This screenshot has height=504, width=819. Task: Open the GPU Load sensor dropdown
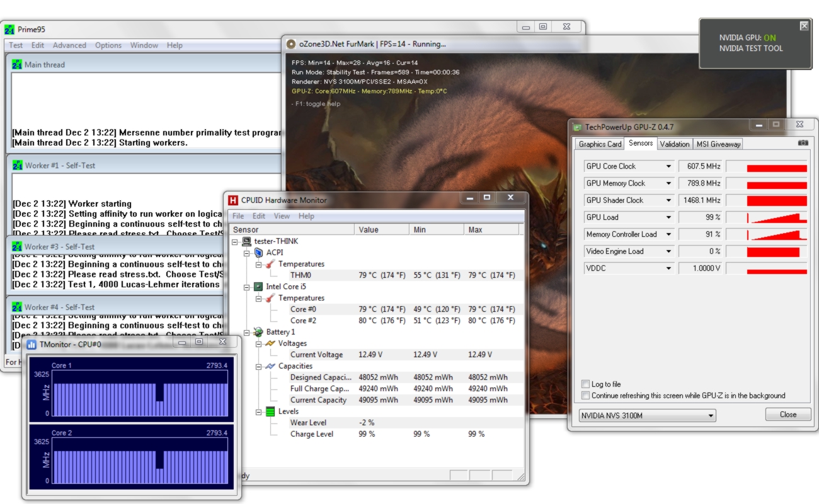pyautogui.click(x=669, y=217)
